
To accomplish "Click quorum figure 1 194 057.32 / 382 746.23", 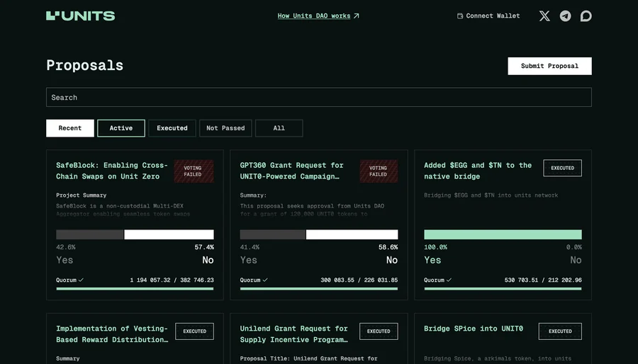I will tap(172, 280).
